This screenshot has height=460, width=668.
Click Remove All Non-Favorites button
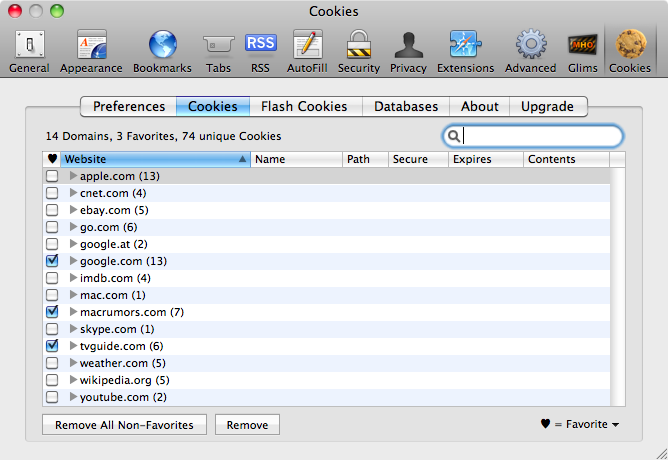(124, 425)
